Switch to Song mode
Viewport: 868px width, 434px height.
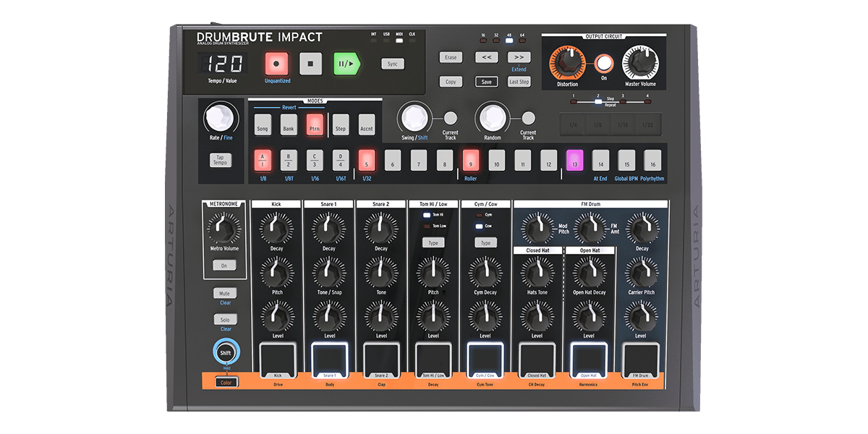(263, 124)
